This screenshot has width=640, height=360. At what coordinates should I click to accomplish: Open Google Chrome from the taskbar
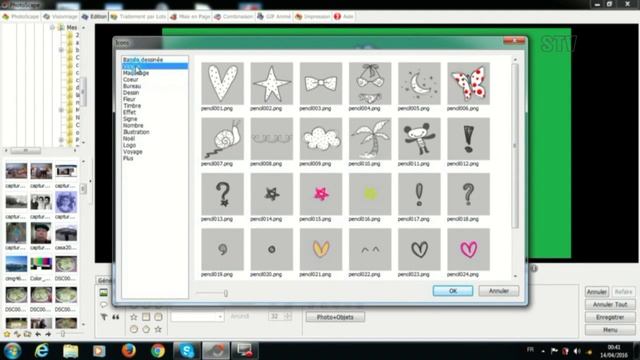[158, 351]
